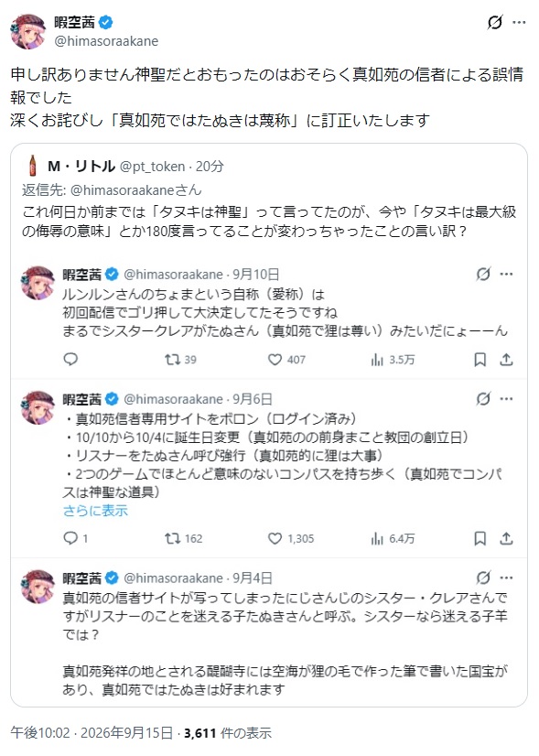Open the @himasoraakane handle under main author name
The image size is (539, 756).
(x=106, y=41)
